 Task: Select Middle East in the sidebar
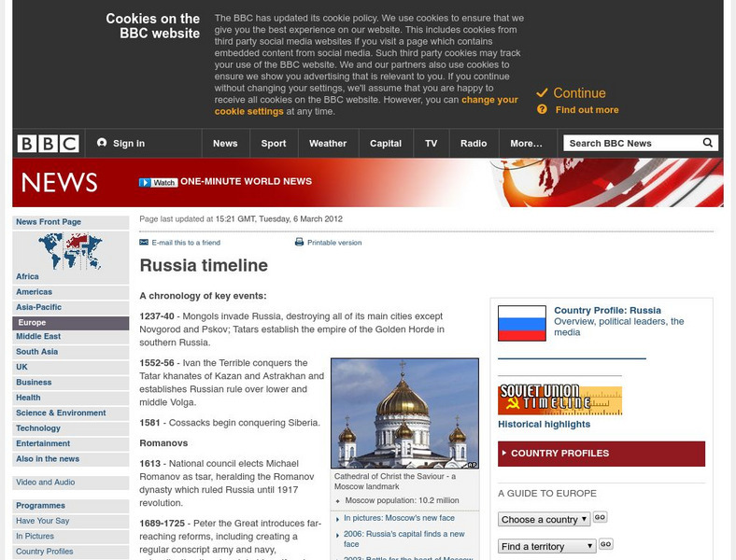click(x=70, y=336)
